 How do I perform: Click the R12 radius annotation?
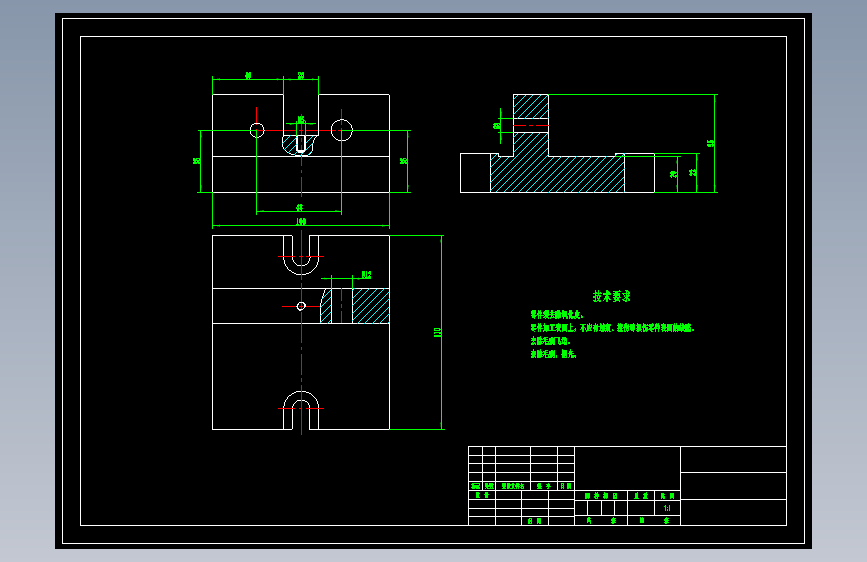coord(366,274)
